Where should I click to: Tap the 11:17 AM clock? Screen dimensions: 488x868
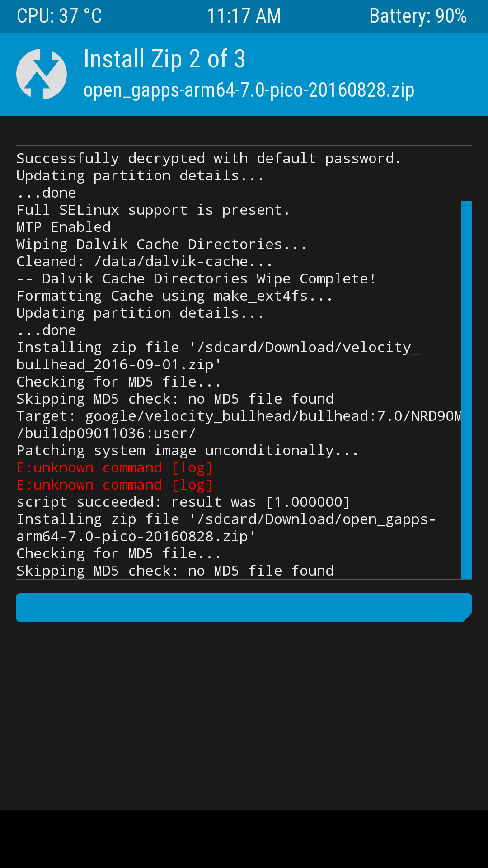pyautogui.click(x=244, y=16)
